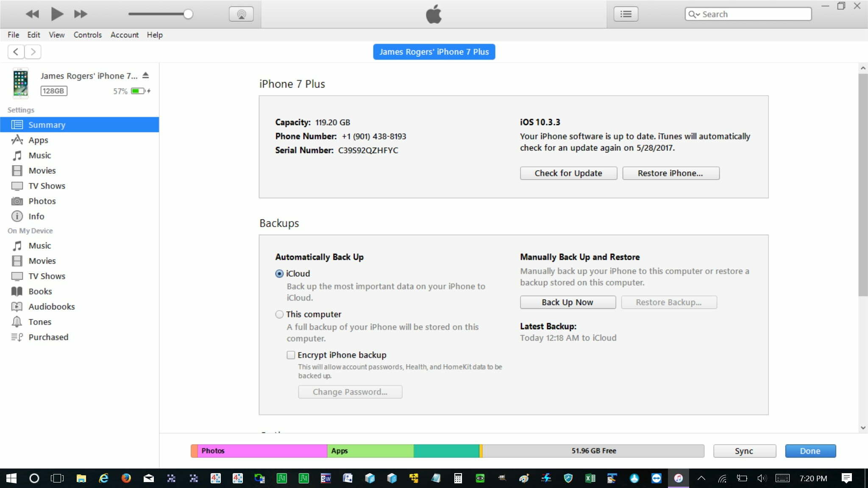Open the Controls menu
The image size is (868, 488).
87,35
